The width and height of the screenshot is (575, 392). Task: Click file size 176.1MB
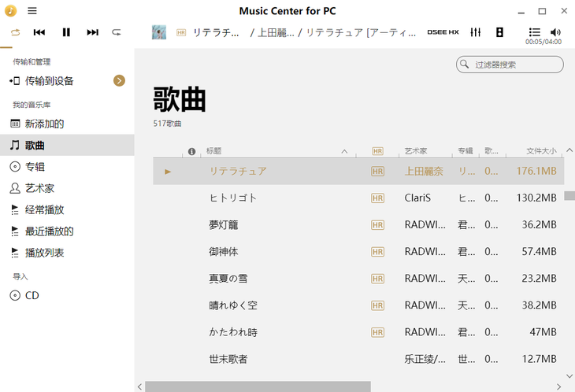coord(536,171)
